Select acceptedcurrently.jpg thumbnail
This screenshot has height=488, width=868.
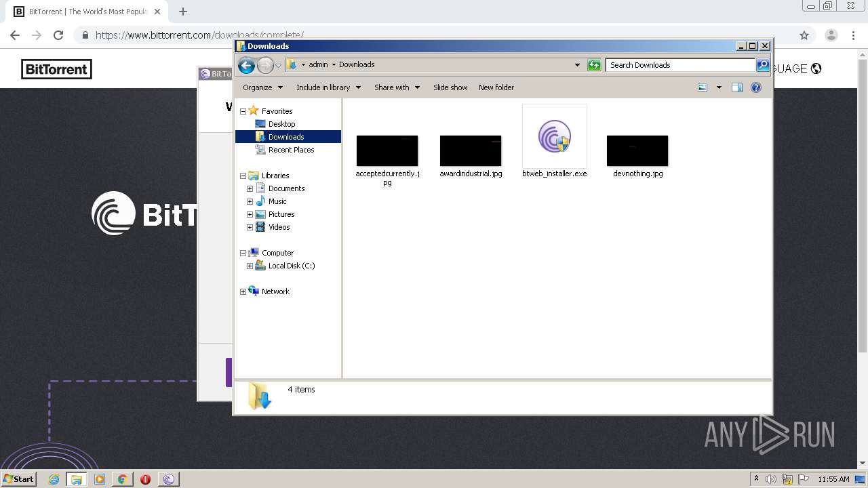[x=387, y=150]
